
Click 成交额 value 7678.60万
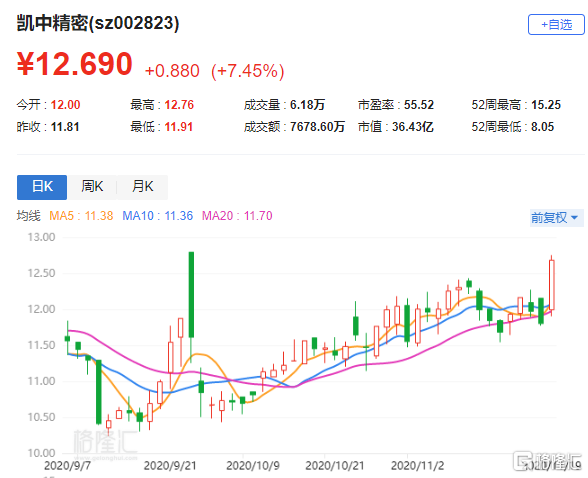tap(317, 127)
